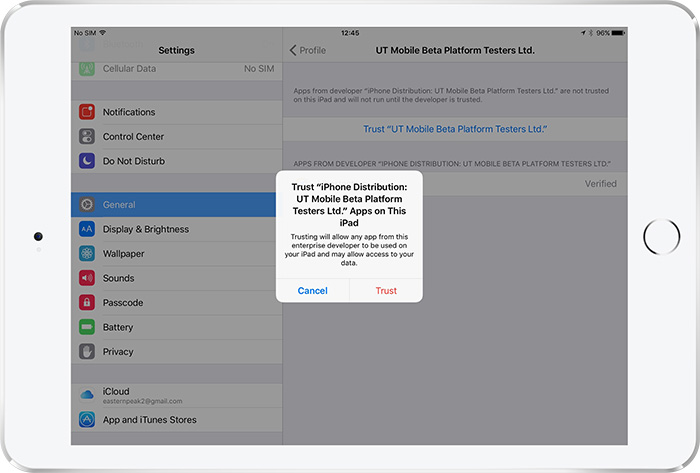Open Sounds settings row
This screenshot has width=700, height=473.
(x=176, y=278)
